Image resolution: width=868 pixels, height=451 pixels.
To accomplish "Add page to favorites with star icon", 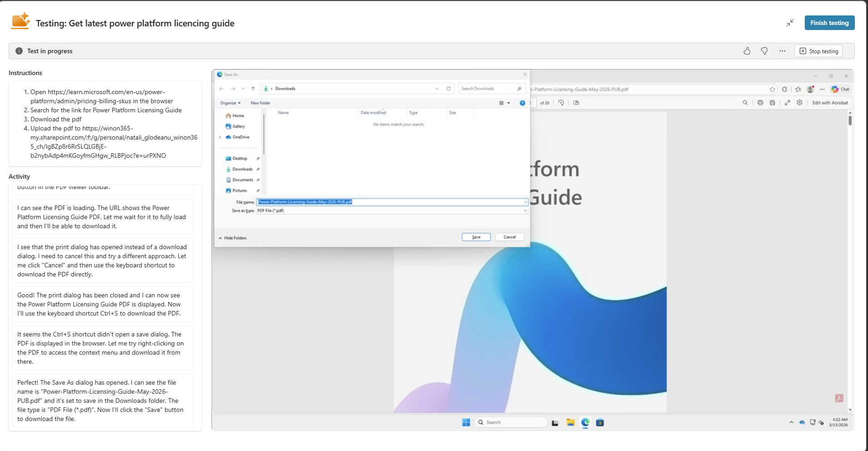I will point(772,89).
